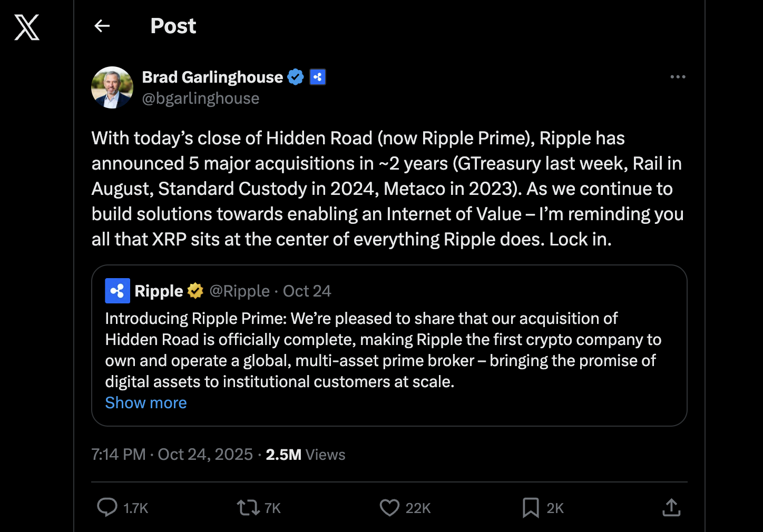Like the post with heart icon
Image resolution: width=763 pixels, height=532 pixels.
(389, 508)
